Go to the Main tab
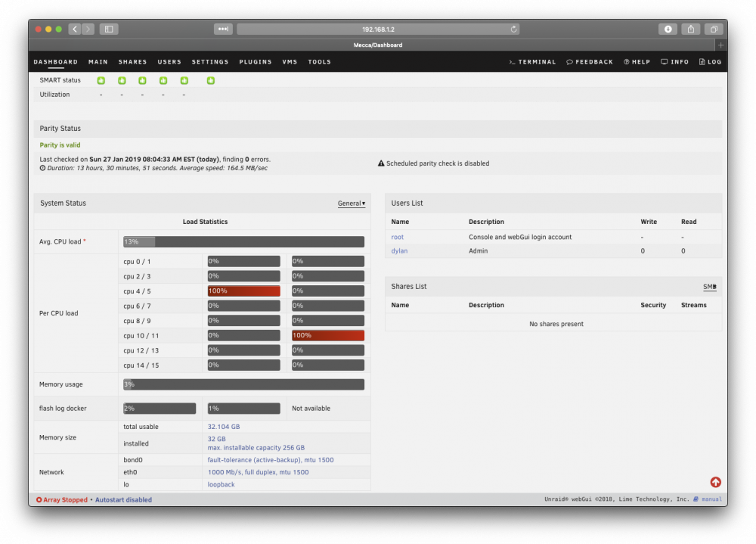 click(x=98, y=62)
